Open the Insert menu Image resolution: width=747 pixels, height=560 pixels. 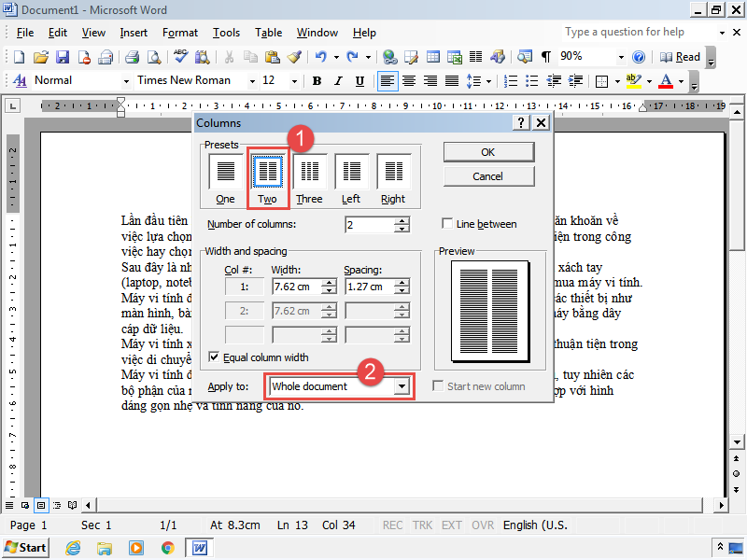tap(134, 33)
